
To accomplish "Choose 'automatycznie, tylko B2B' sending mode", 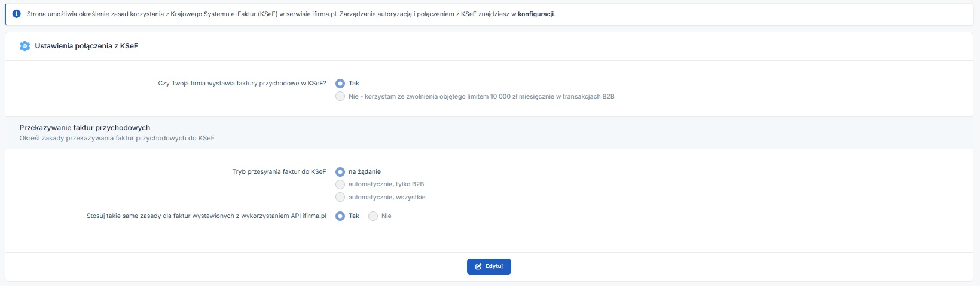I will 340,184.
